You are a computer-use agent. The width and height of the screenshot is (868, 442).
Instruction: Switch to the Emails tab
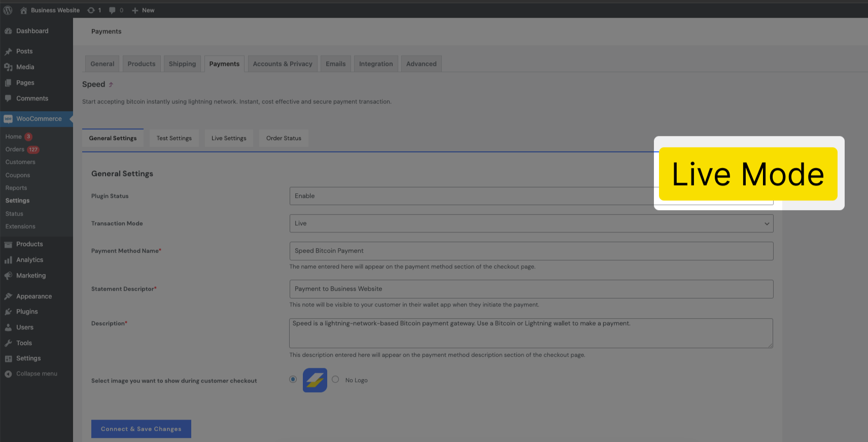(x=335, y=64)
